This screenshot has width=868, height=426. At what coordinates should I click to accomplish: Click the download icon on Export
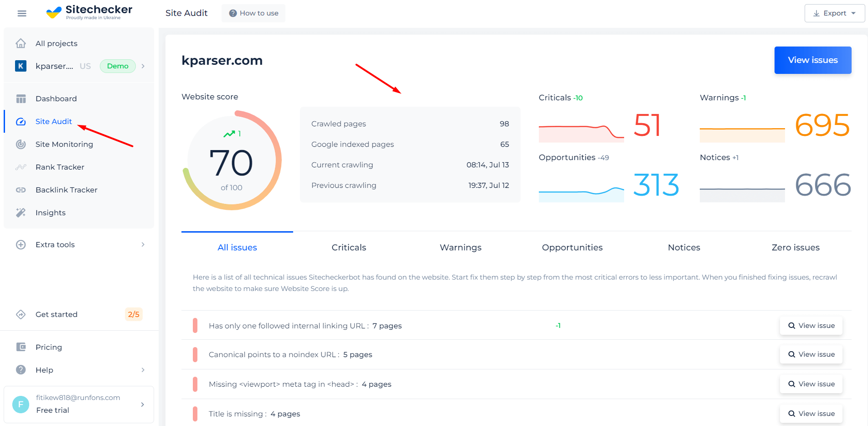[816, 13]
